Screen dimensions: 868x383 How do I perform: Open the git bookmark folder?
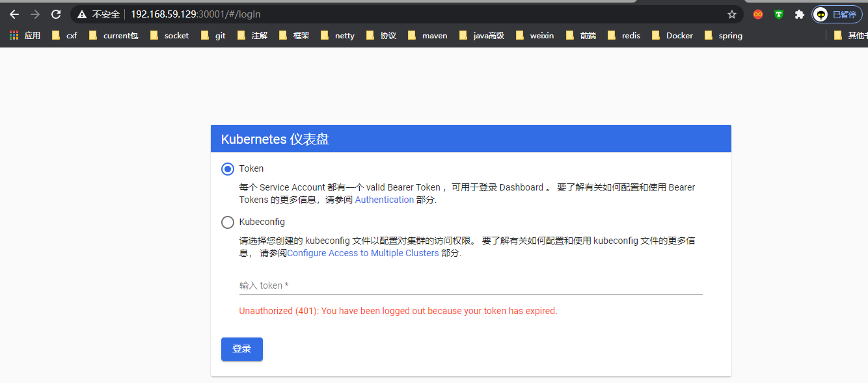pyautogui.click(x=213, y=36)
